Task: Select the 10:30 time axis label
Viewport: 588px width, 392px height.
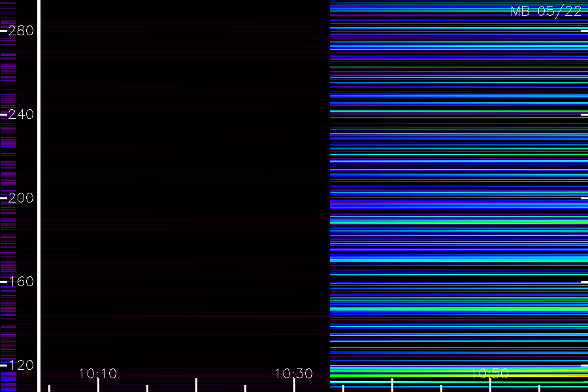Action: [x=293, y=374]
